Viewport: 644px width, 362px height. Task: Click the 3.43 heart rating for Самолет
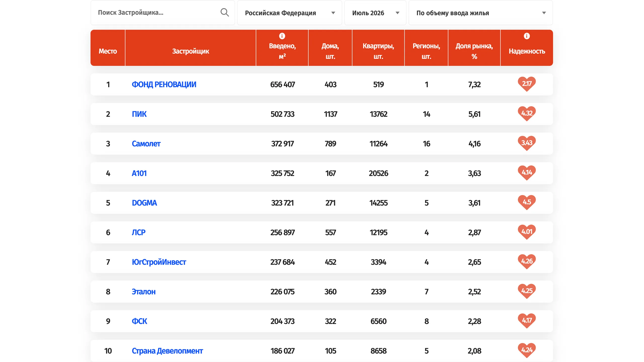click(x=527, y=143)
